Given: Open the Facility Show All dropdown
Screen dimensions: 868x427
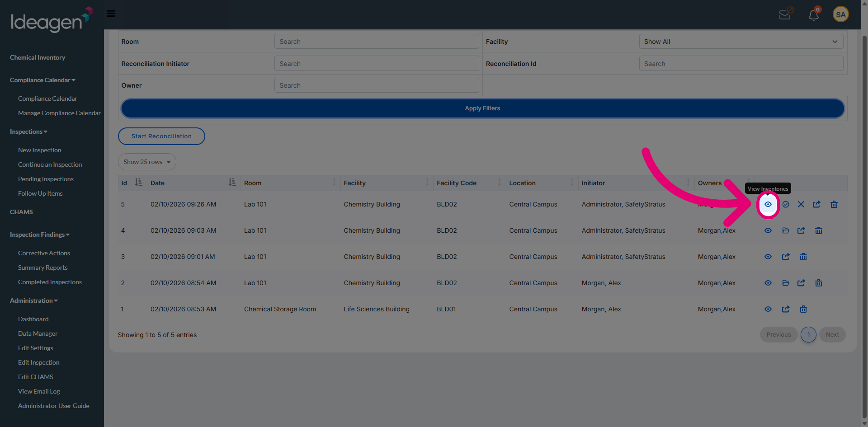Looking at the screenshot, I should click(741, 42).
